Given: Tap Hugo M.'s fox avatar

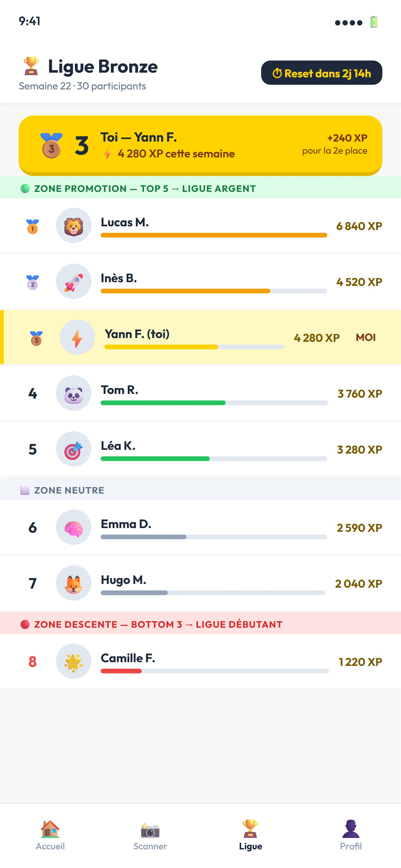Looking at the screenshot, I should pos(73,583).
